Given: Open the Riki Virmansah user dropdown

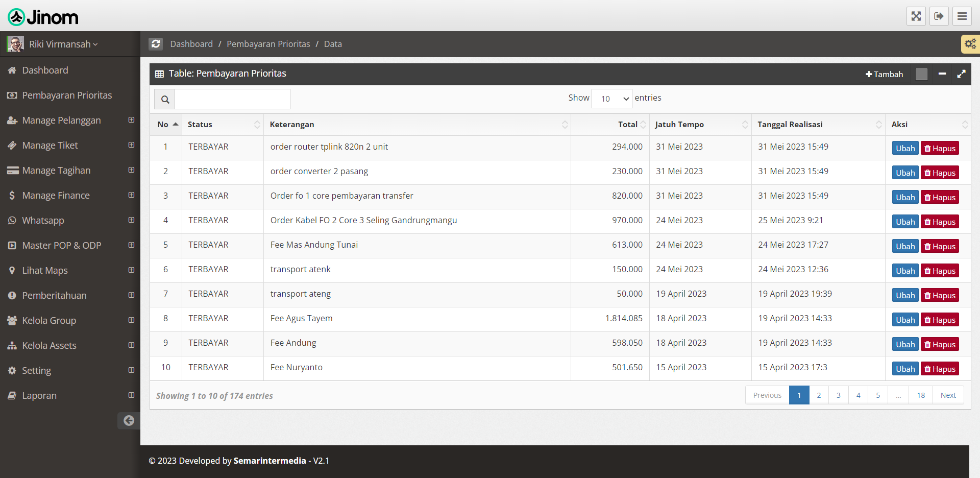Looking at the screenshot, I should (63, 44).
